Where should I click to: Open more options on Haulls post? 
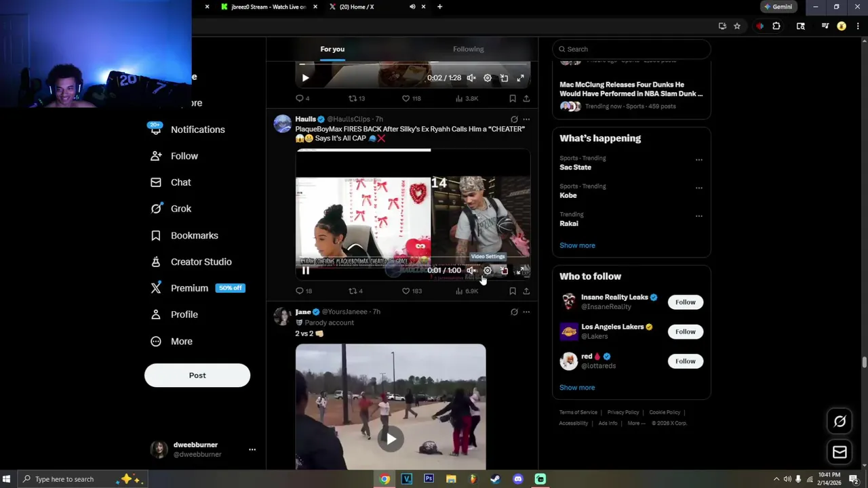[x=526, y=119]
